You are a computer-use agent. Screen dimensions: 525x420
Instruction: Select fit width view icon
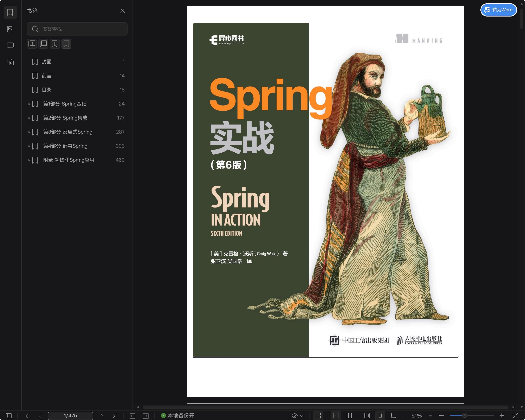pos(393,416)
